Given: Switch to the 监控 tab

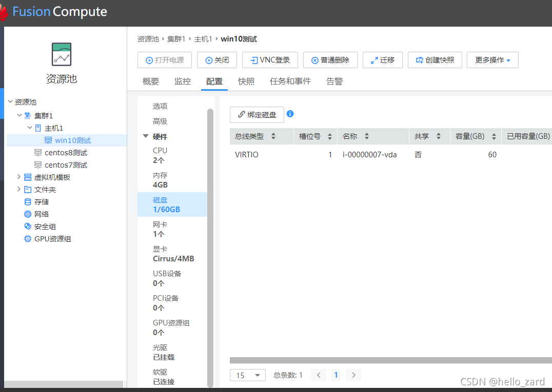Looking at the screenshot, I should coord(182,81).
